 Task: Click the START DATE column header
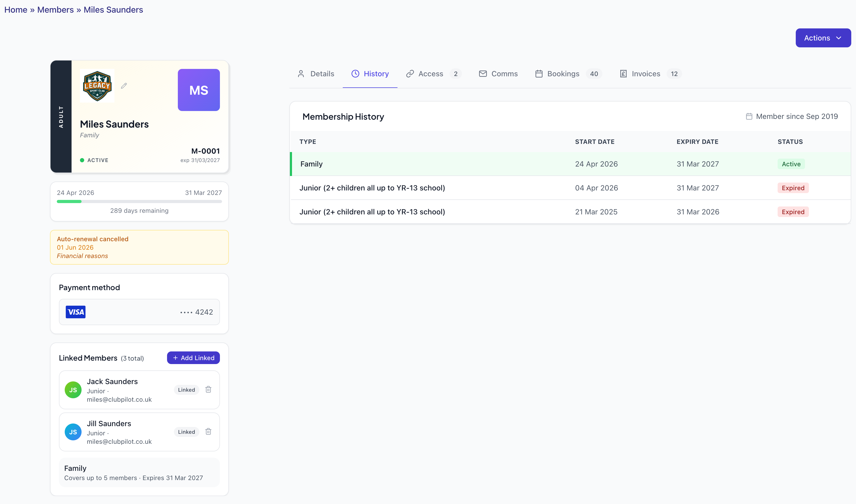click(595, 142)
